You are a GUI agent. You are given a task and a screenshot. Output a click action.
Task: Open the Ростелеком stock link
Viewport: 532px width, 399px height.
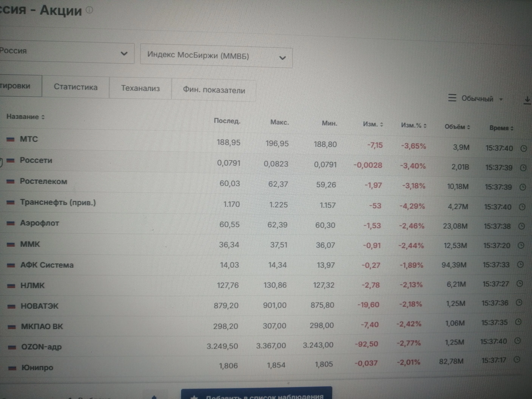click(43, 181)
